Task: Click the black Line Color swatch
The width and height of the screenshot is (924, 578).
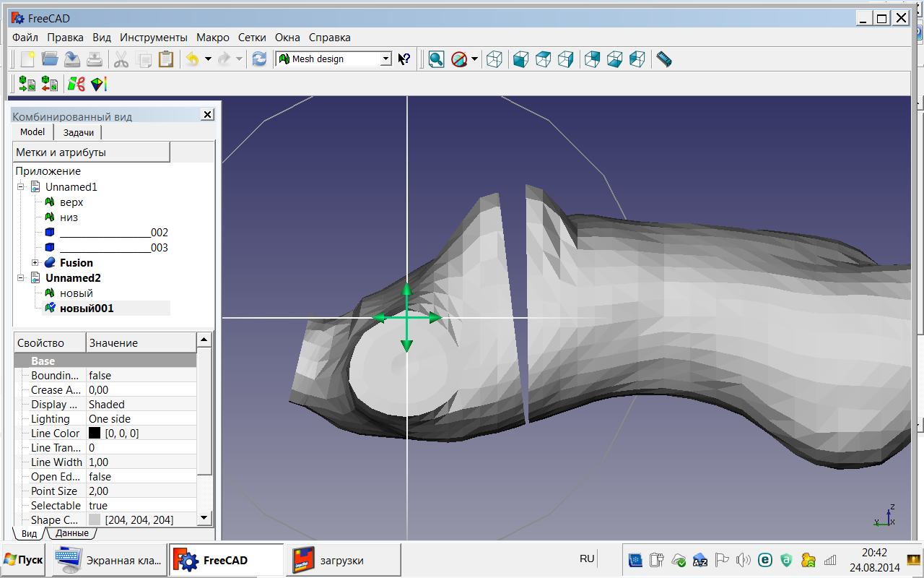Action: tap(95, 433)
